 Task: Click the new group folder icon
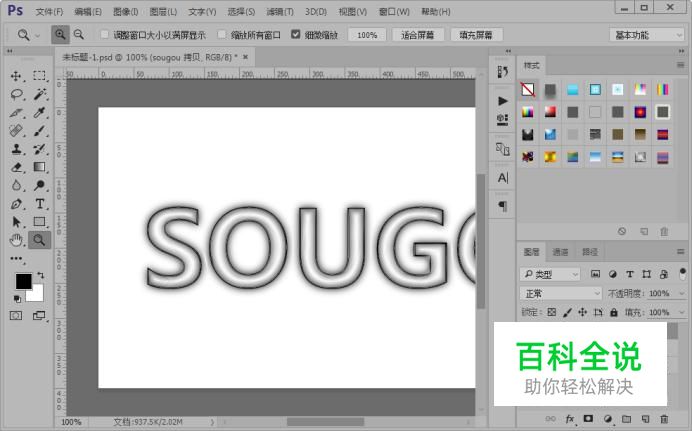[x=626, y=419]
